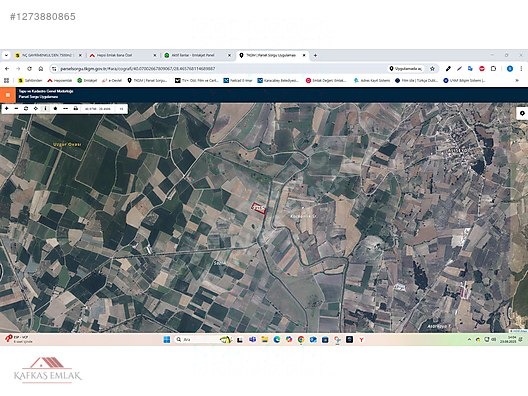The height and width of the screenshot is (396, 528).
Task: Click the site info icon in address bar
Action: click(54, 69)
